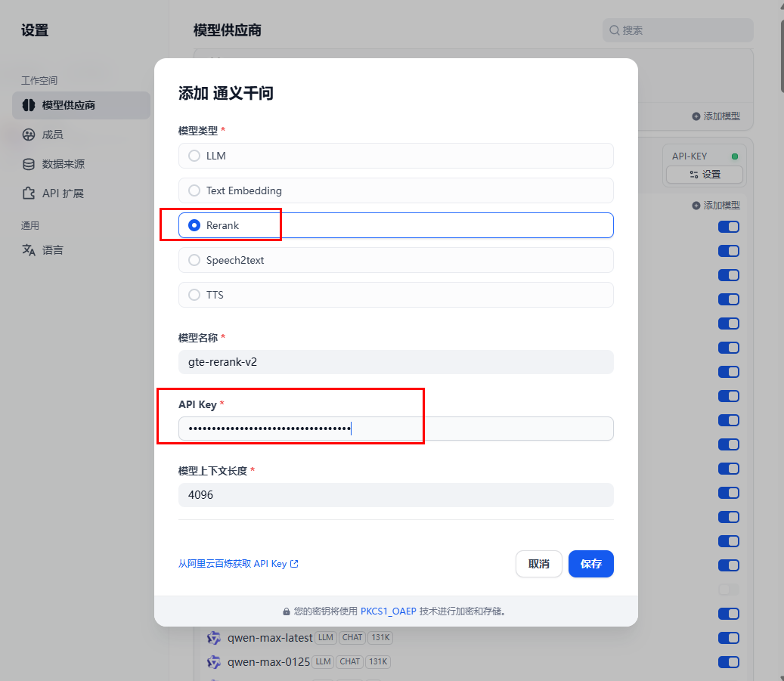Select the Rerank model type
Screen dimensions: 784x681
395,225
